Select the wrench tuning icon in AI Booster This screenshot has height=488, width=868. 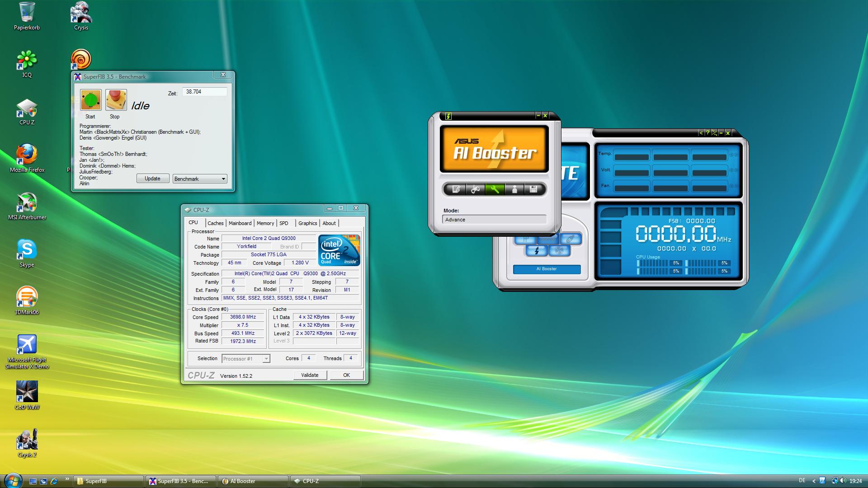pyautogui.click(x=495, y=189)
